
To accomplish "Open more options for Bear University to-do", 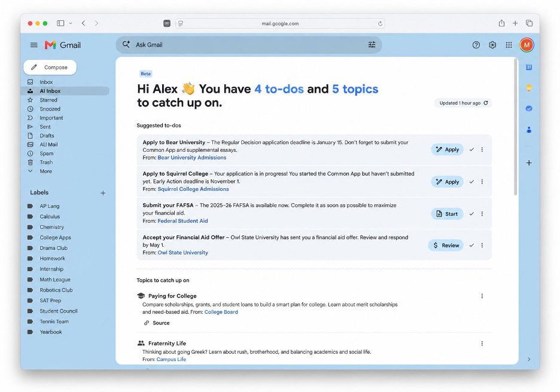I will coord(482,149).
